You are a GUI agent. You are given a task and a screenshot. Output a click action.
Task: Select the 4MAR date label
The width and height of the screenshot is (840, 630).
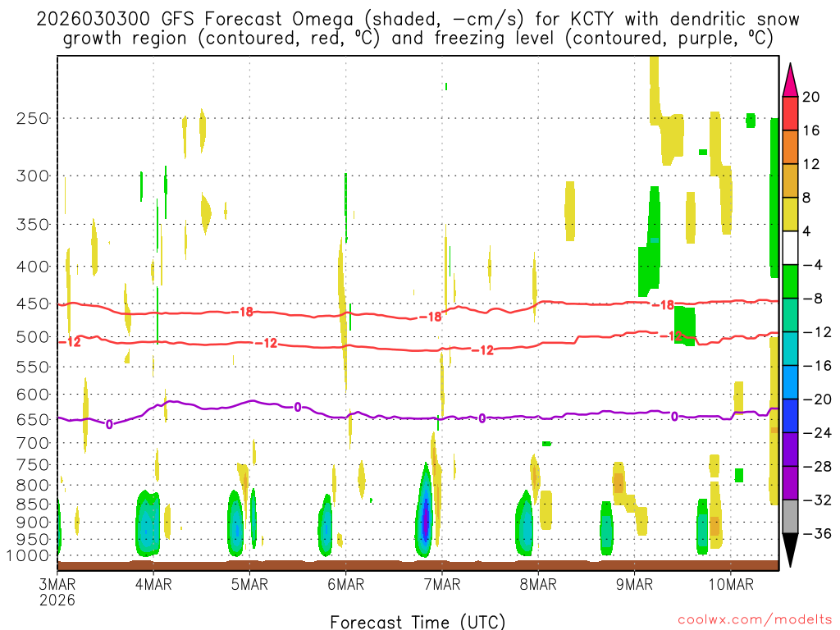[153, 584]
